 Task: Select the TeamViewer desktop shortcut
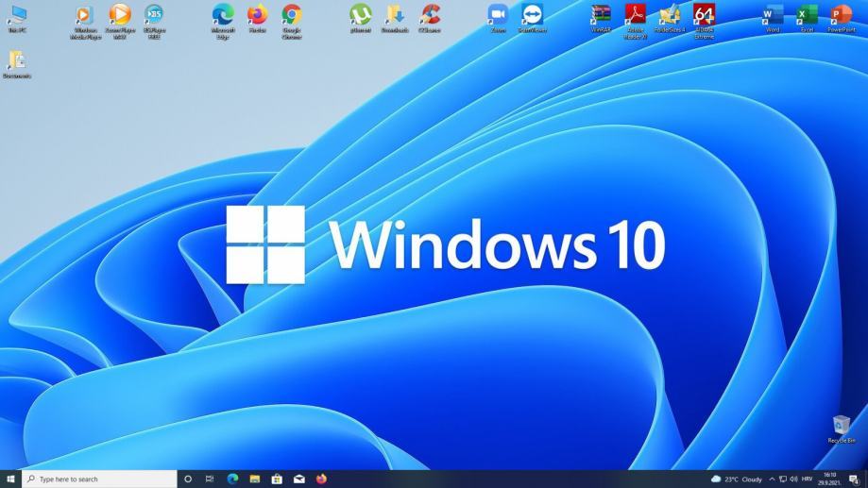coord(533,19)
